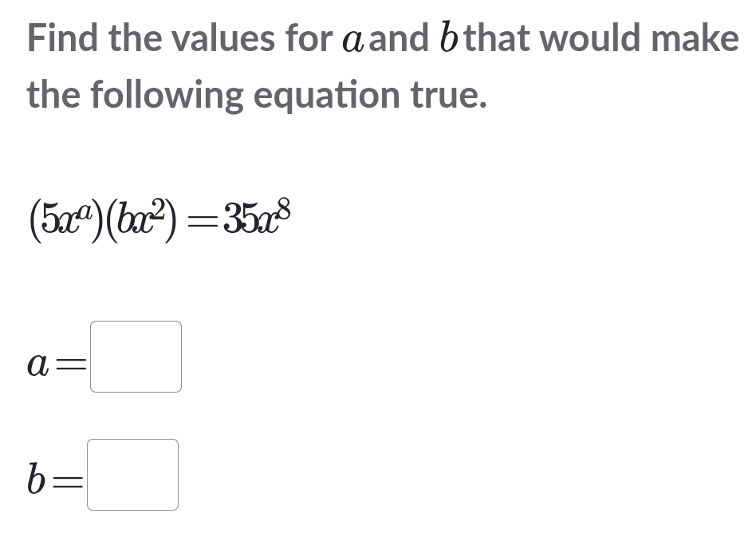
Task: Click the equation (5x^a)(bx^2)=35x^8
Action: tap(159, 218)
